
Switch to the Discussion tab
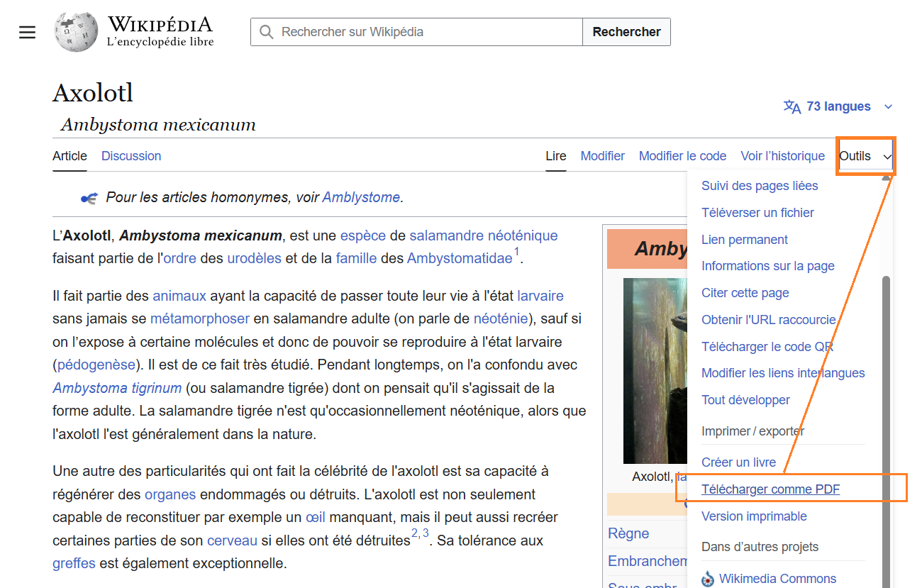131,156
